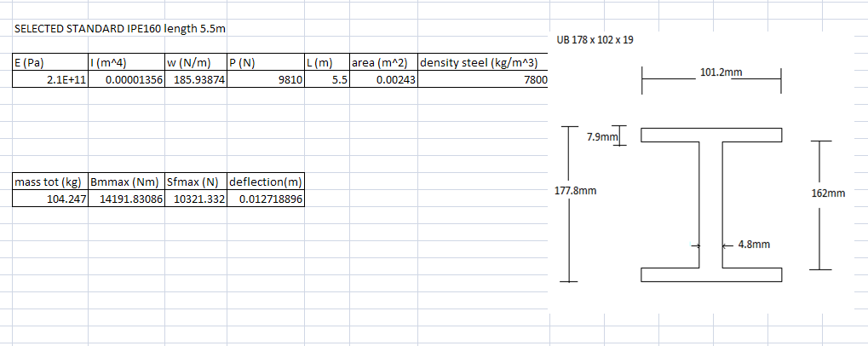Select the cell containing 14191.83086

126,199
